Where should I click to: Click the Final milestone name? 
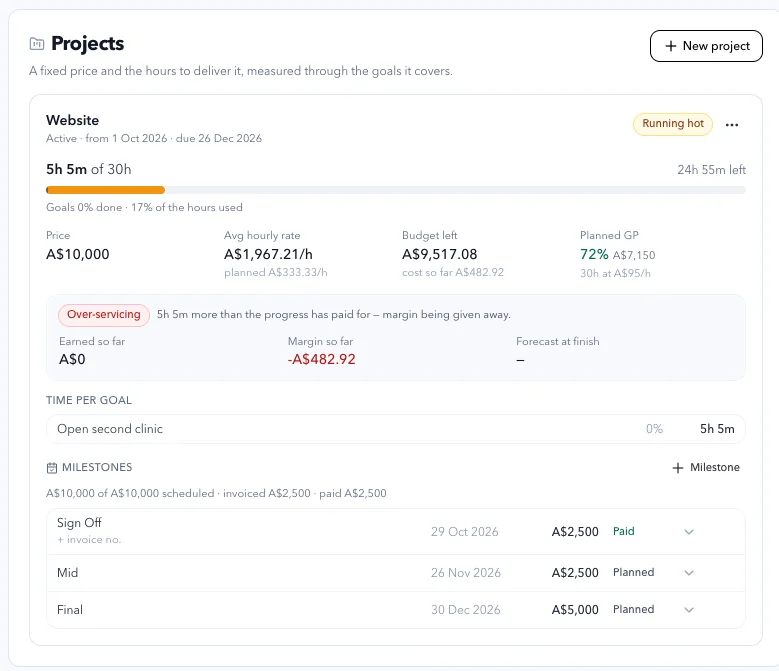pos(70,609)
